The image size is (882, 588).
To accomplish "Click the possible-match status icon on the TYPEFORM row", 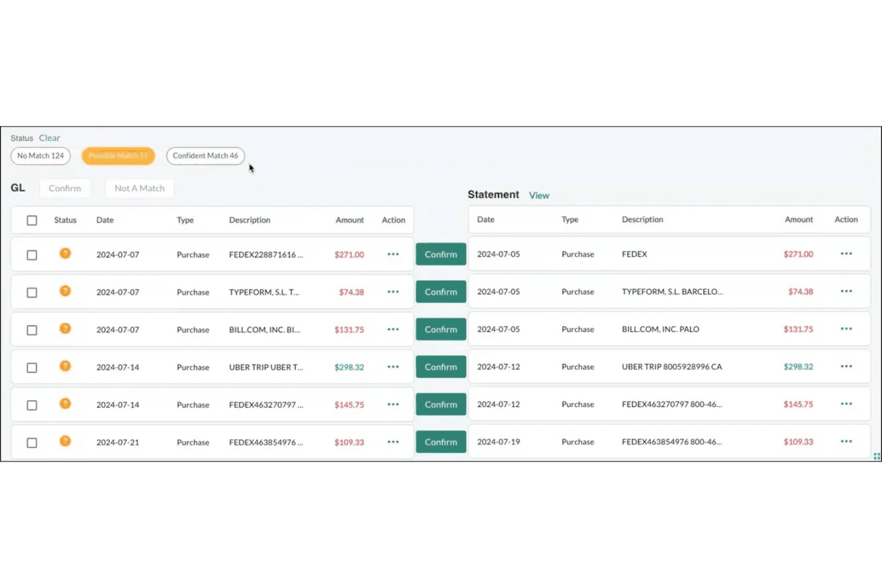I will (x=66, y=291).
